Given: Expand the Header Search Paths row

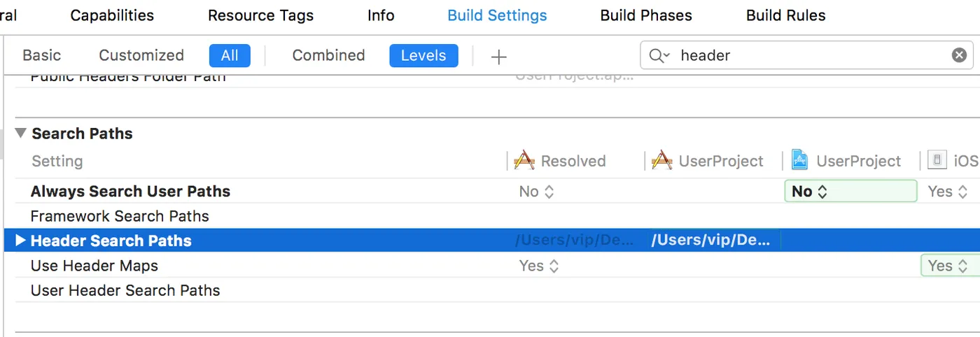Looking at the screenshot, I should [x=20, y=241].
